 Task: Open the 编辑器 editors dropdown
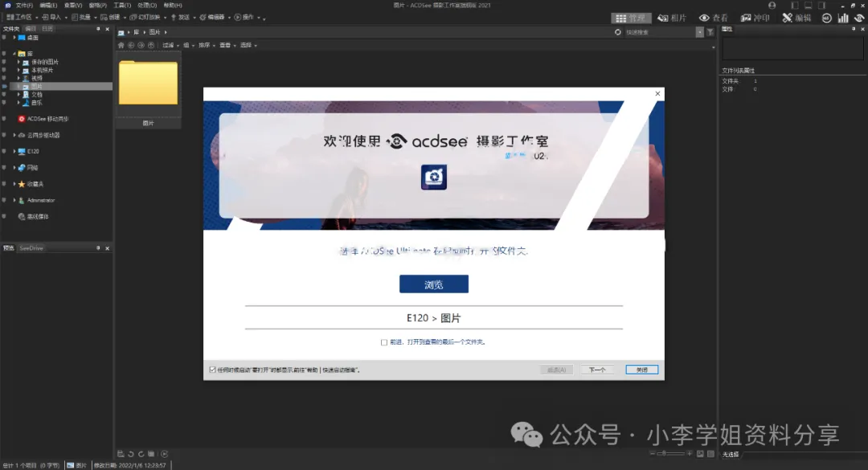tap(215, 17)
